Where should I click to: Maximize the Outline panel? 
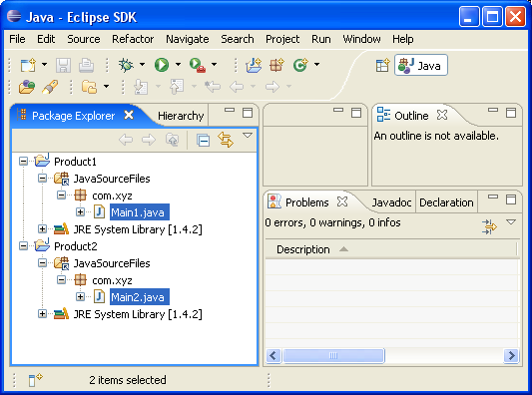tap(511, 113)
